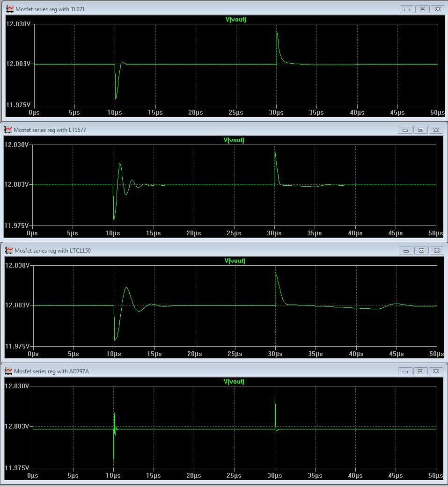Click the 5µs time label in the AD797A plot
Image resolution: width=448 pixels, height=487 pixels.
click(73, 475)
